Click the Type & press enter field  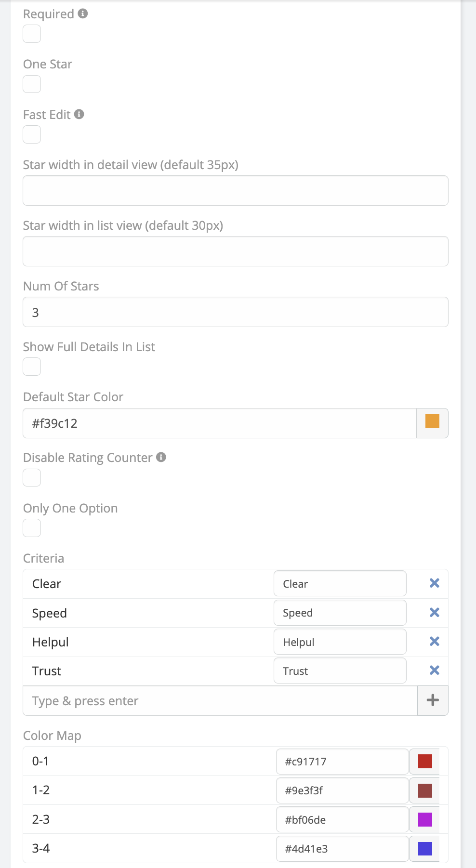point(220,701)
